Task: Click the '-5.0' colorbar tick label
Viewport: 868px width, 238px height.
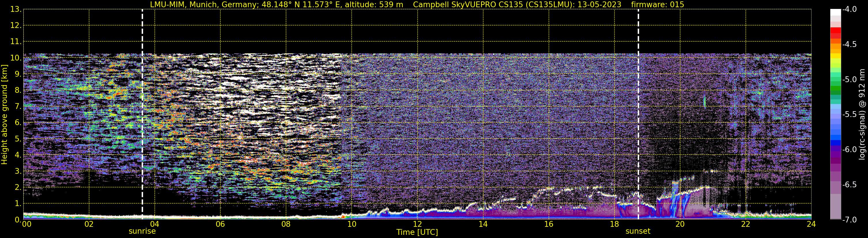Action: [849, 80]
